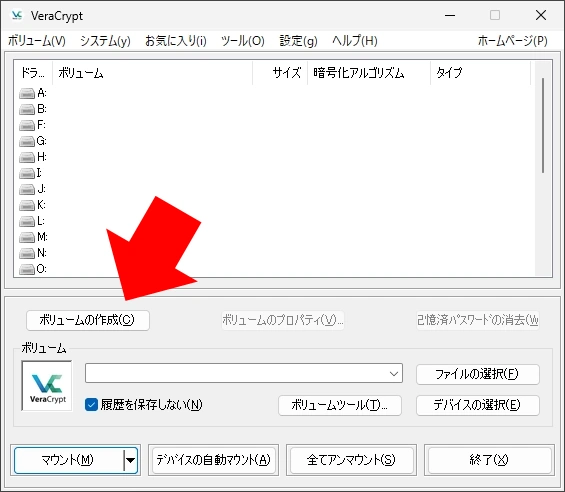Click the 暗号化アルゴリズム column header
Viewport: 565px width, 492px height.
tap(369, 73)
